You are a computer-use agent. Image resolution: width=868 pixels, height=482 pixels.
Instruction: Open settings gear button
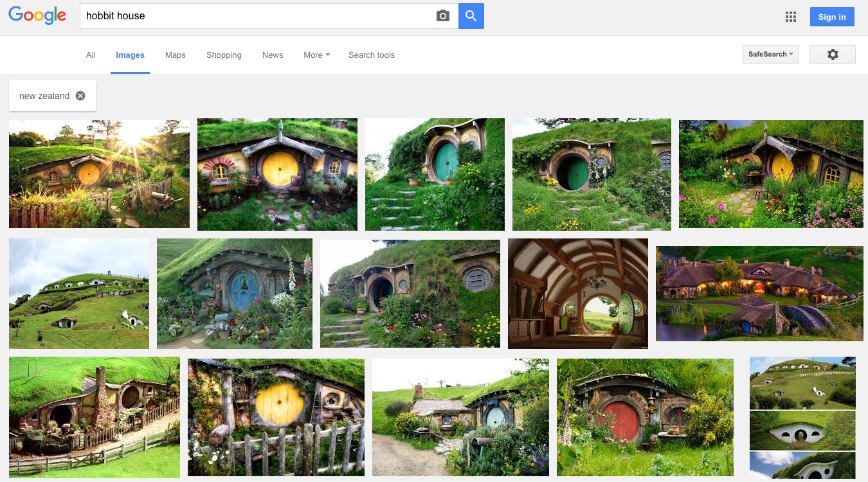[x=833, y=55]
